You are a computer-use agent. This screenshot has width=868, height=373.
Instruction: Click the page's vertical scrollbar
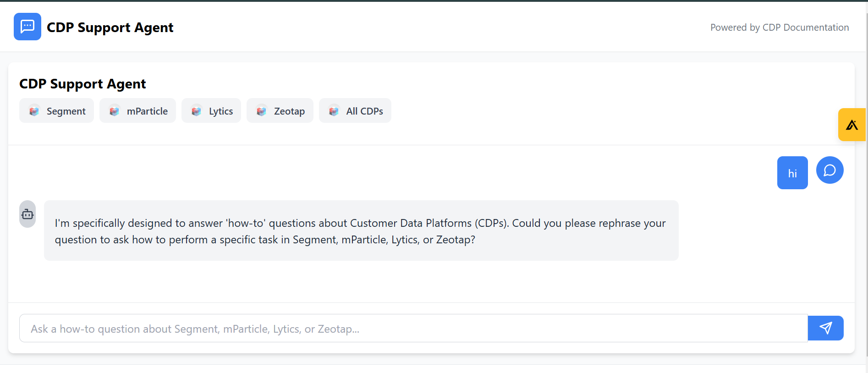pyautogui.click(x=866, y=183)
